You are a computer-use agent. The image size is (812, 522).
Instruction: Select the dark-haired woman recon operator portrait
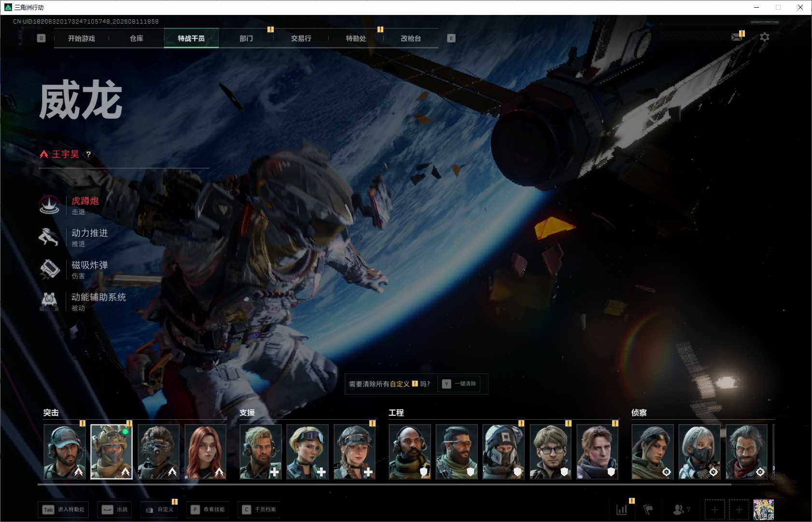653,452
